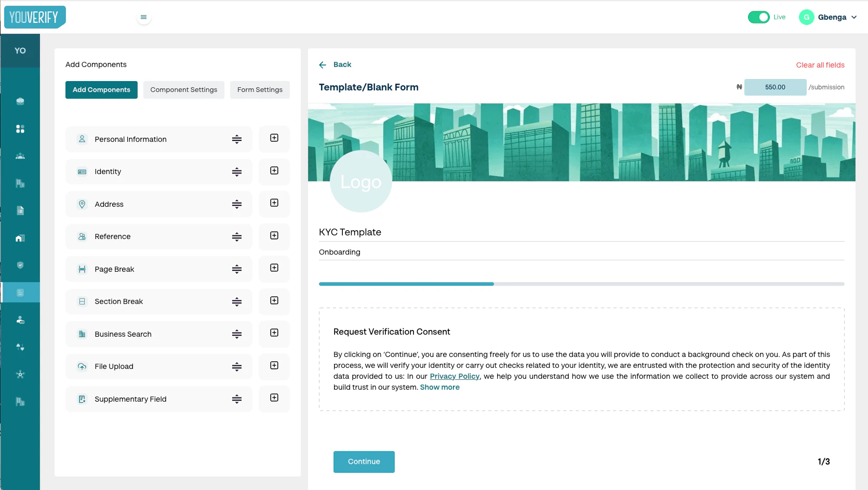
Task: Click the shield compliance icon in the sidebar
Action: point(20,265)
